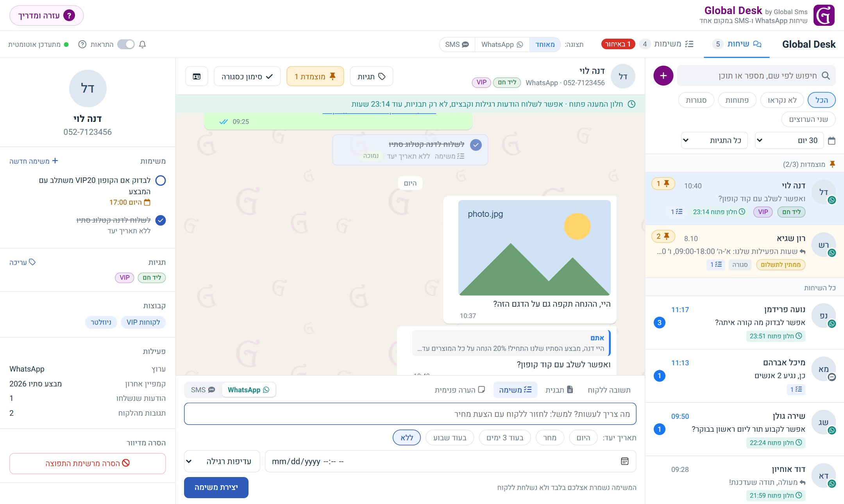844x504 pixels.
Task: Select the הערה פנימית composer tab
Action: pos(460,390)
